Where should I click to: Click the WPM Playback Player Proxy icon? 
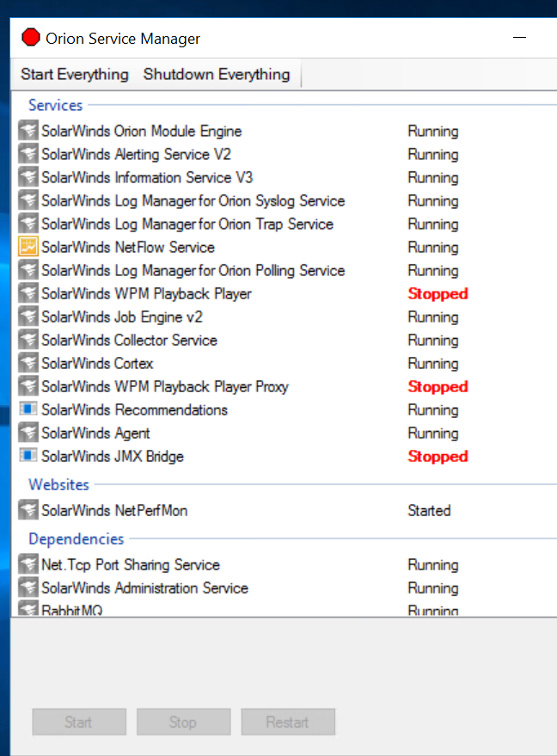pyautogui.click(x=28, y=386)
